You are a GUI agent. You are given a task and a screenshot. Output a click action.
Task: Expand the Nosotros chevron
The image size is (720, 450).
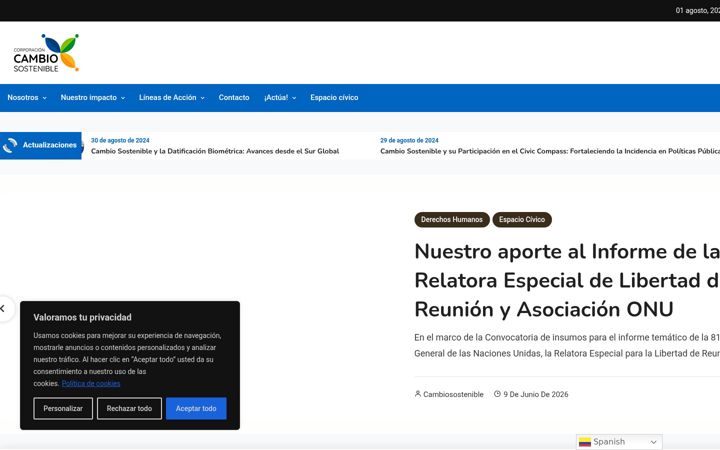click(45, 98)
